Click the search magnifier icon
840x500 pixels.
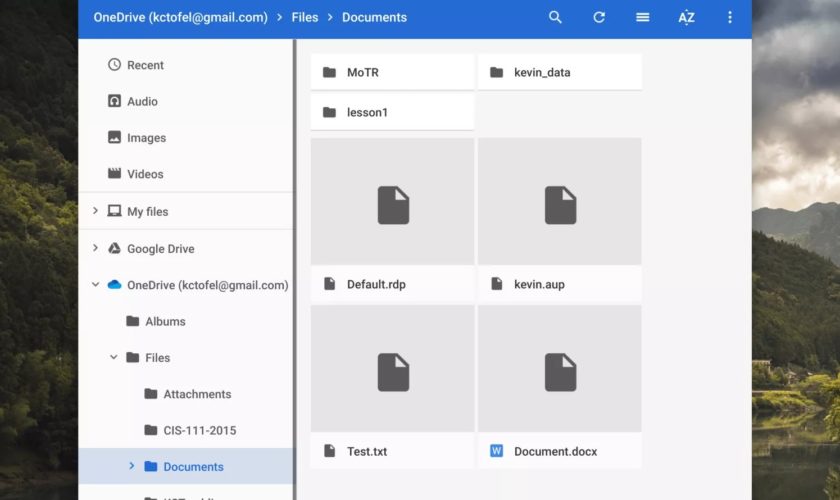tap(555, 17)
